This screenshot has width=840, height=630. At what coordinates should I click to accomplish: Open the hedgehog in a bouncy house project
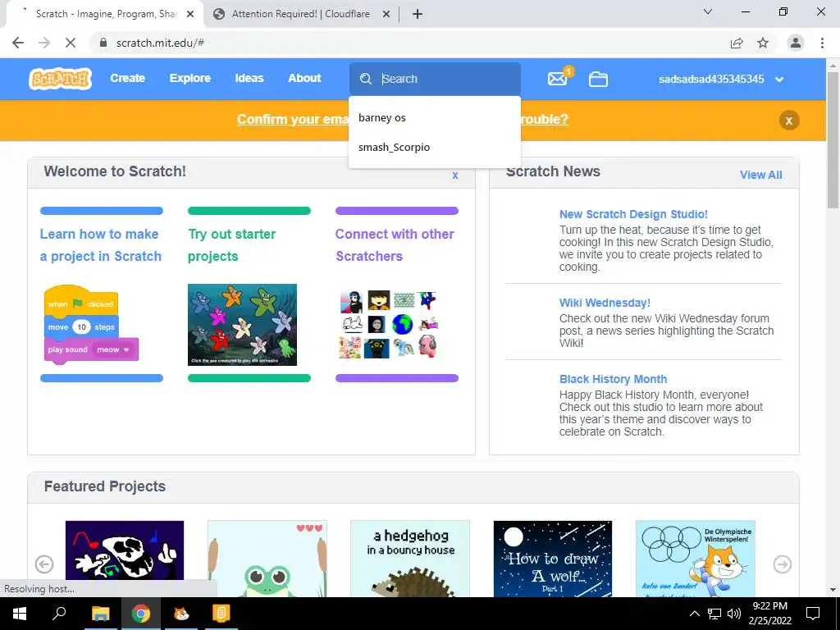[410, 559]
